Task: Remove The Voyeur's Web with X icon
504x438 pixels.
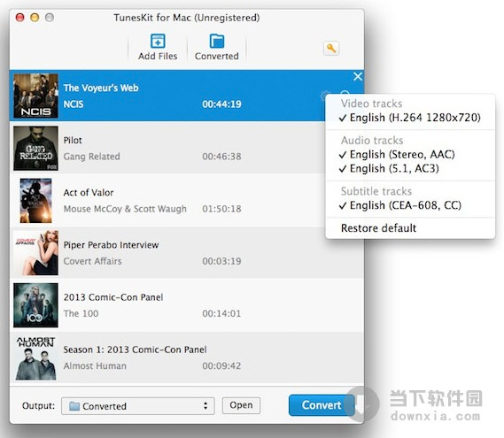Action: coord(358,76)
